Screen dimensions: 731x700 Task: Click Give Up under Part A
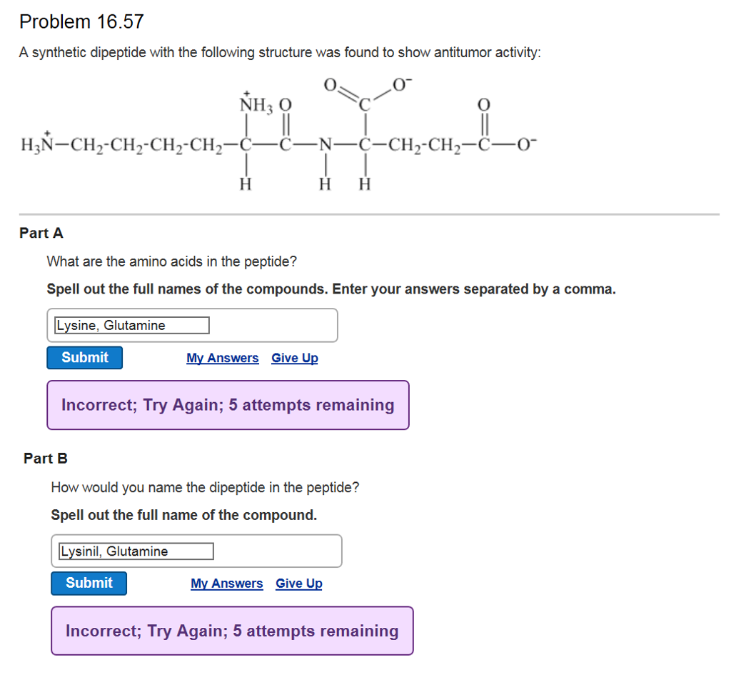click(x=294, y=358)
